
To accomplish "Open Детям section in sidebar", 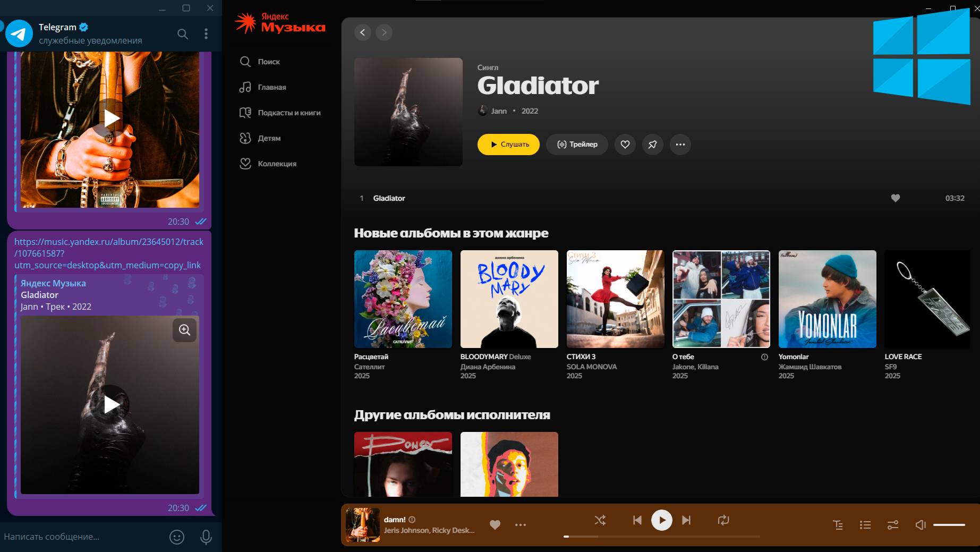I will [260, 138].
